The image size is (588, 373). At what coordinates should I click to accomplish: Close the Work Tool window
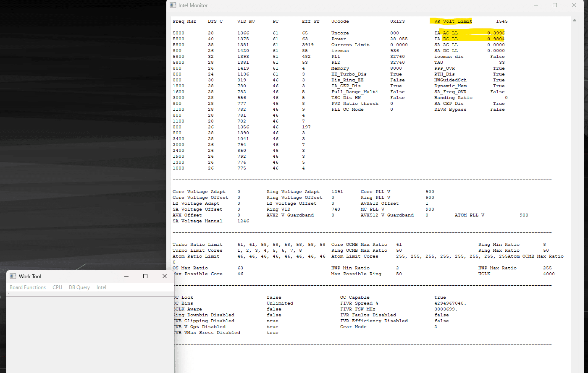(165, 276)
